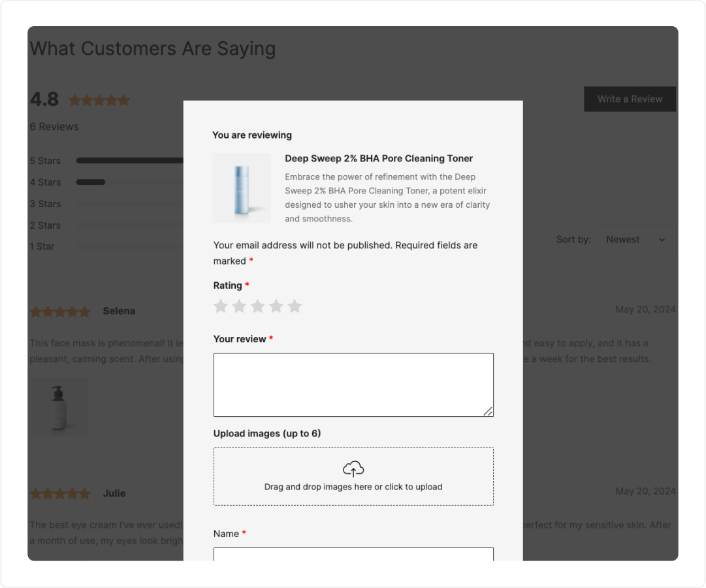Image resolution: width=706 pixels, height=588 pixels.
Task: Select the second rating star
Action: pos(239,306)
